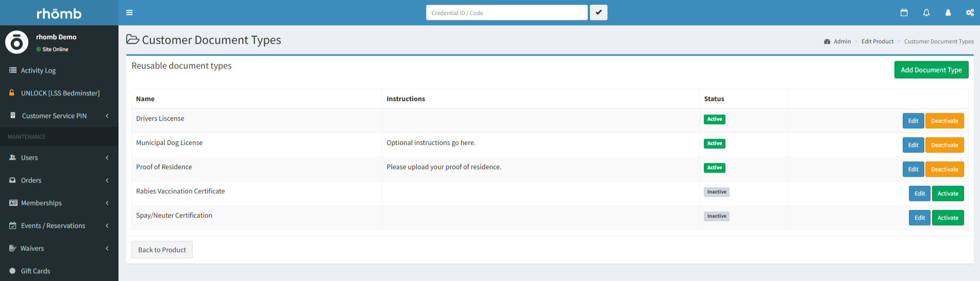Edit the Proof of Residence row
Image resolution: width=980 pixels, height=281 pixels.
[913, 169]
